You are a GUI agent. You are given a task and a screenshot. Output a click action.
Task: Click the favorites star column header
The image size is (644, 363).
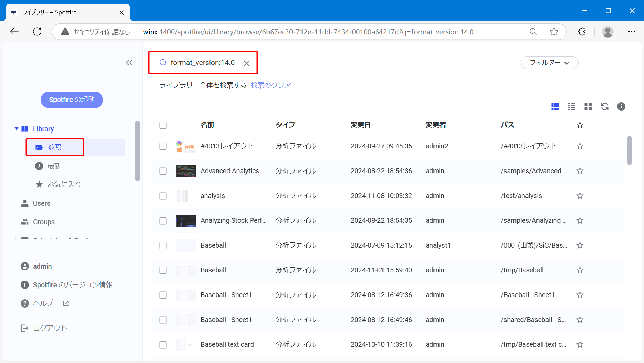coord(580,125)
